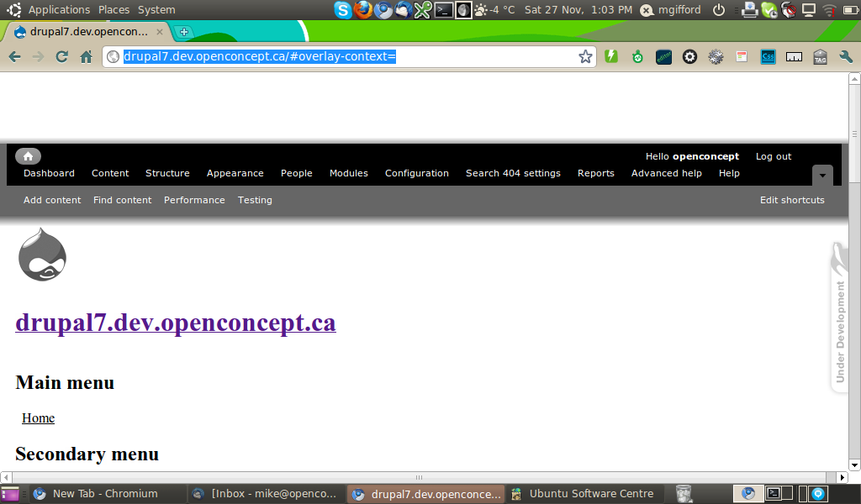Open the Advanced help menu item
Viewport: 861px width, 504px height.
pos(667,173)
